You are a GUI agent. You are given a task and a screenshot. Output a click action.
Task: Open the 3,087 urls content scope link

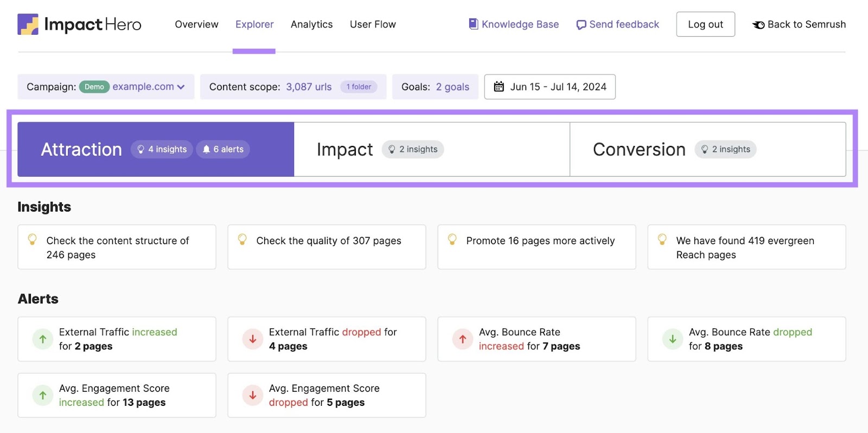click(309, 87)
